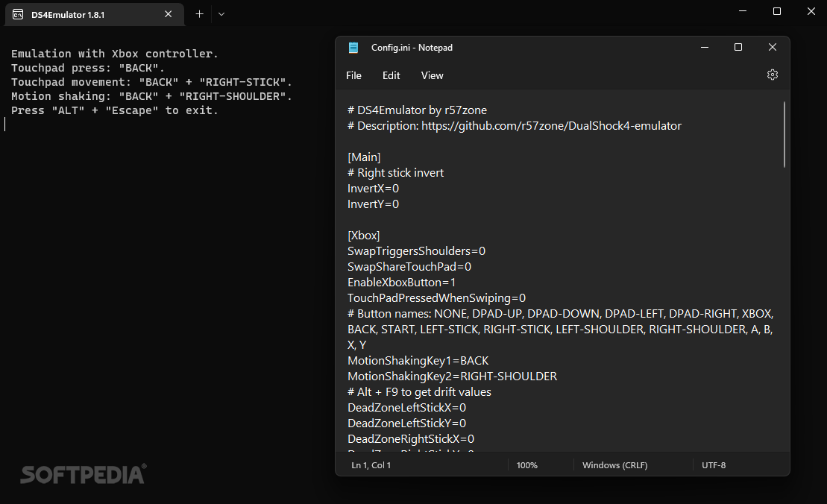Click the '# Alt + F9 to get drift values' comment
The image size is (827, 504).
[x=419, y=392]
